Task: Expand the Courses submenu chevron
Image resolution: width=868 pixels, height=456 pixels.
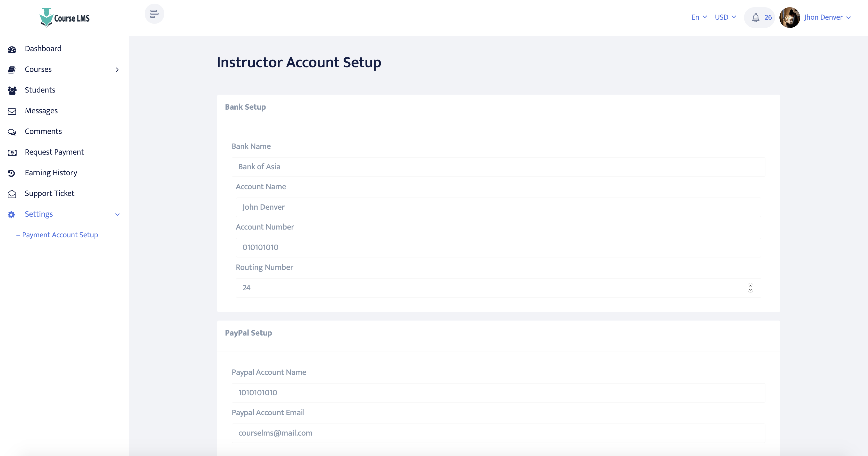Action: pyautogui.click(x=117, y=70)
